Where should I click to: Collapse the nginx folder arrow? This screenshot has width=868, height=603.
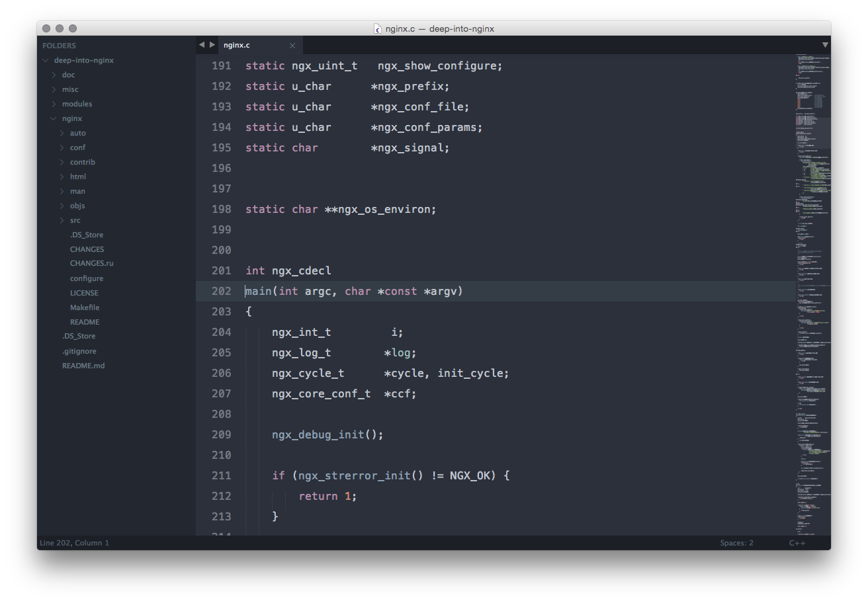point(54,118)
